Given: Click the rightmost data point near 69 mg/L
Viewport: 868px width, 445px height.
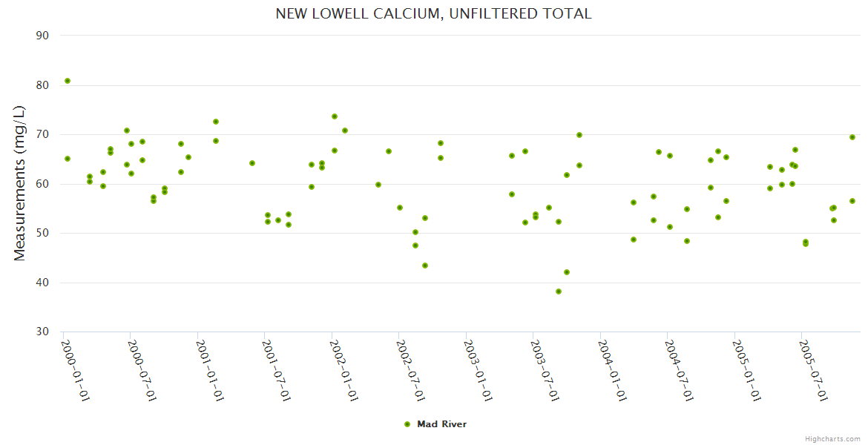Looking at the screenshot, I should coord(852,137).
